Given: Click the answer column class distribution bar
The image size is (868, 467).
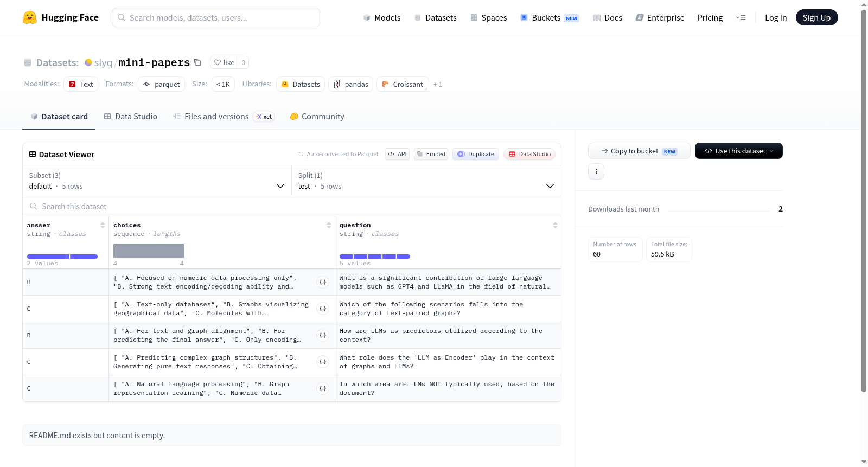Looking at the screenshot, I should click(x=62, y=256).
